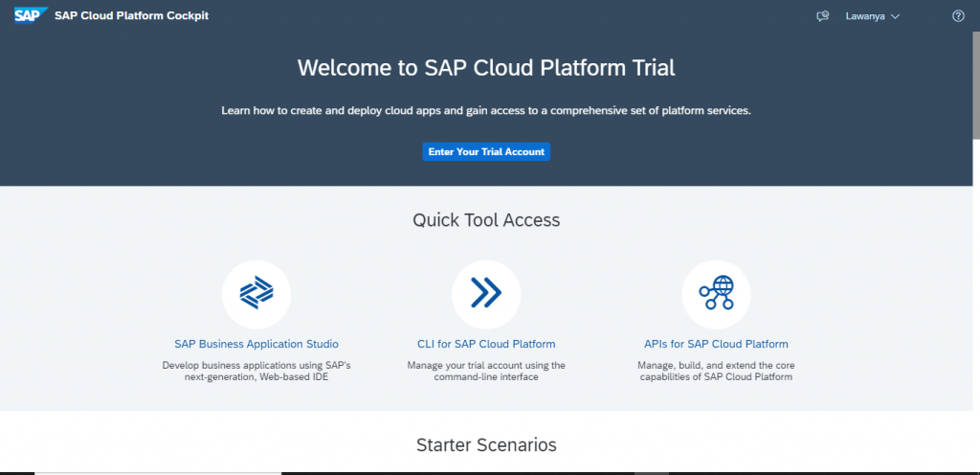Click the command-line interface description text

(486, 372)
